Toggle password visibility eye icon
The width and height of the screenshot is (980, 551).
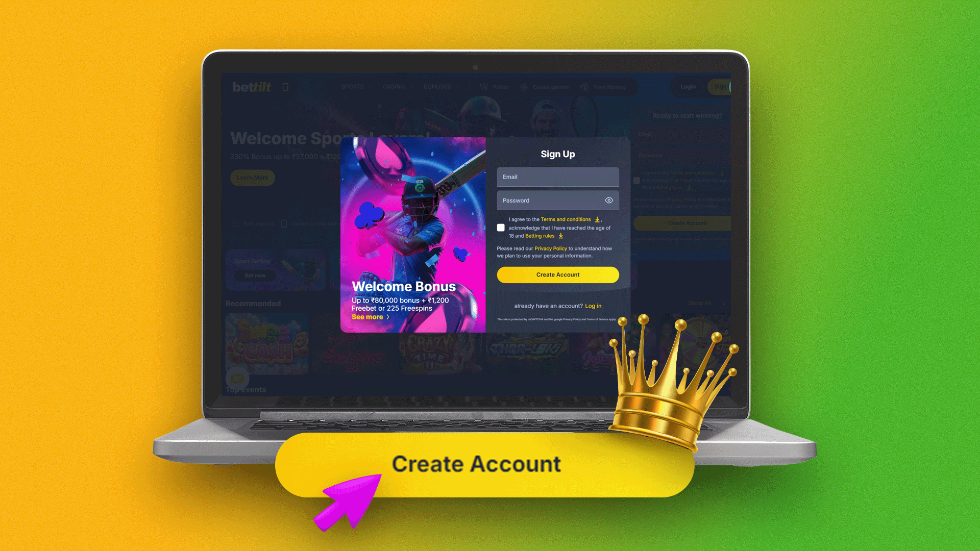click(x=609, y=200)
